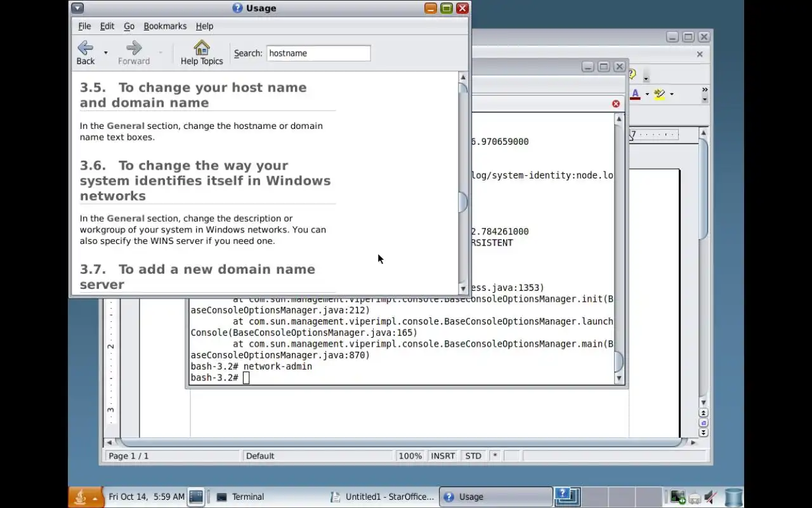Click the red close icon in Terminal window
Image resolution: width=812 pixels, height=508 pixels.
point(616,104)
